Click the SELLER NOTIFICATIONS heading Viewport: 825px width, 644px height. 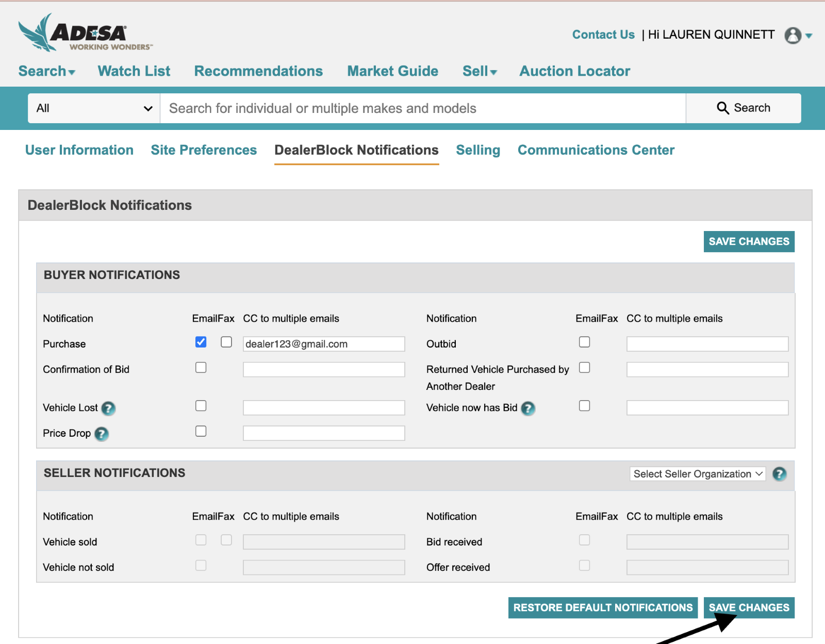(x=114, y=473)
